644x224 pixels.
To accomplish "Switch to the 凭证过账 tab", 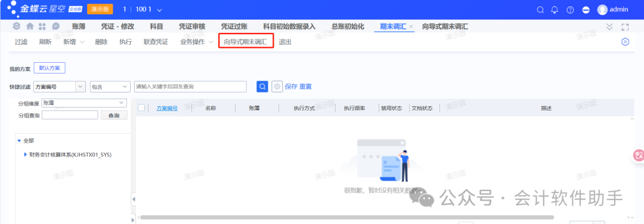I will [234, 27].
